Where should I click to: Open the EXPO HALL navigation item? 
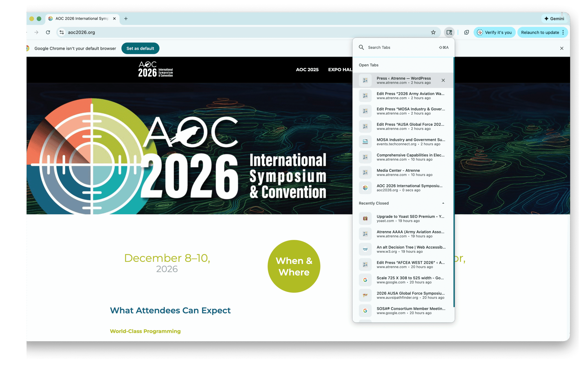point(340,69)
